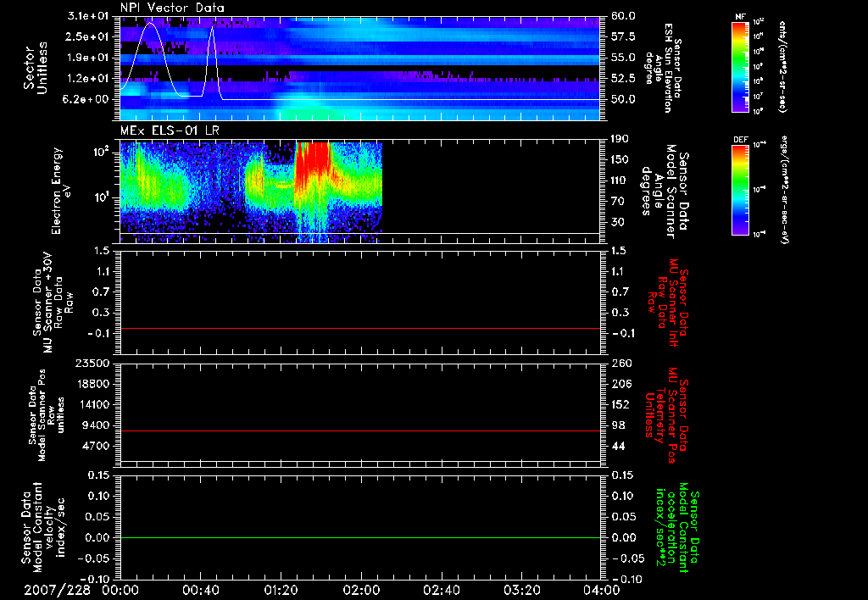Image resolution: width=868 pixels, height=600 pixels.
Task: Click the 2007/228 date label
Action: pyautogui.click(x=57, y=590)
